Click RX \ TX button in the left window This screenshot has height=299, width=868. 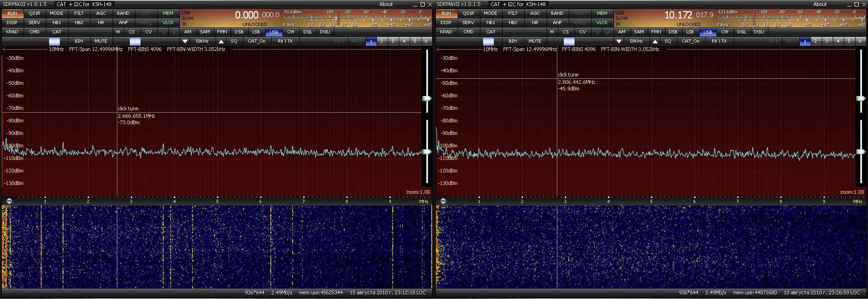pos(285,41)
